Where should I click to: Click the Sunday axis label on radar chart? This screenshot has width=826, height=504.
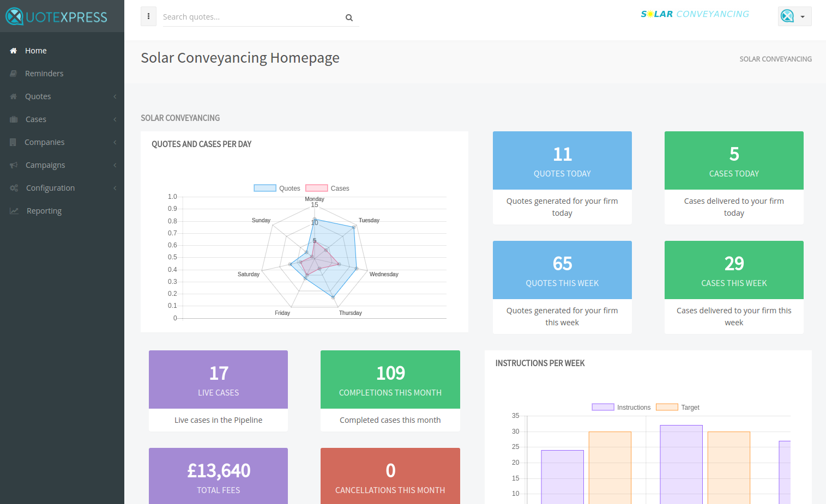click(x=261, y=220)
